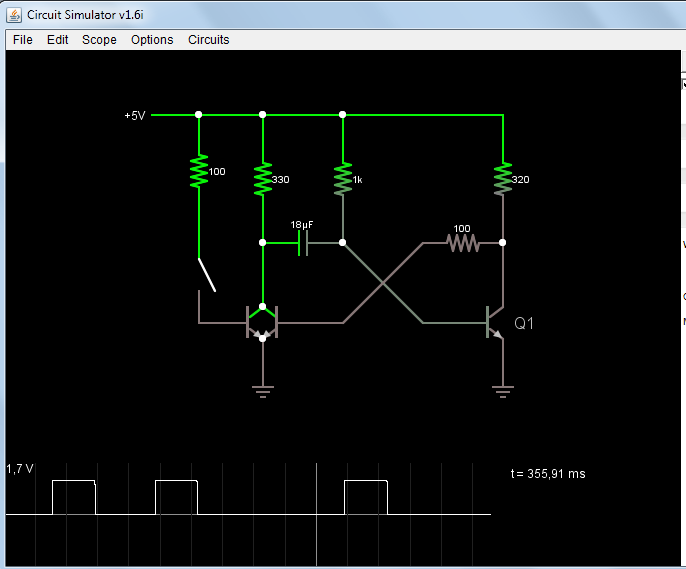The width and height of the screenshot is (686, 569).
Task: Toggle the open switch in the circuit
Action: click(x=207, y=275)
